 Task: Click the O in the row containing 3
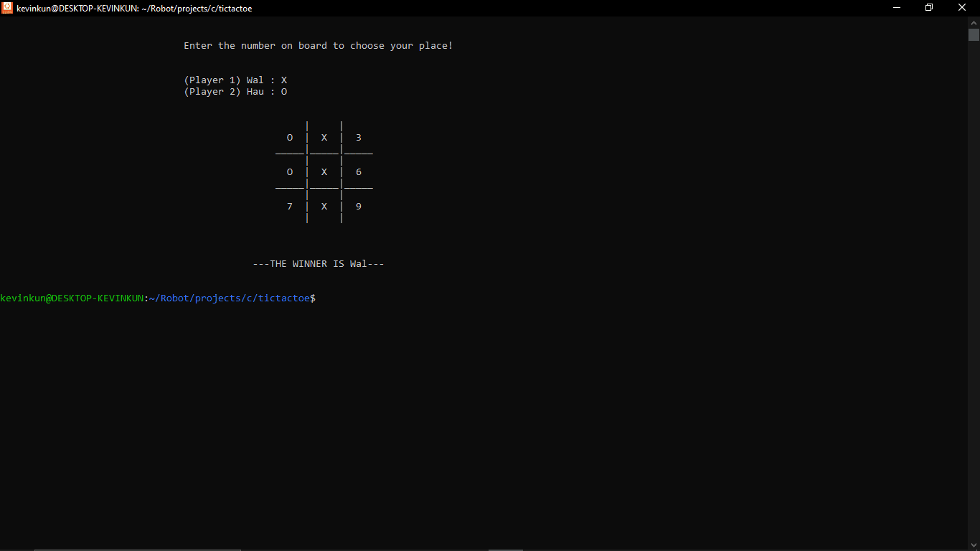pyautogui.click(x=290, y=138)
